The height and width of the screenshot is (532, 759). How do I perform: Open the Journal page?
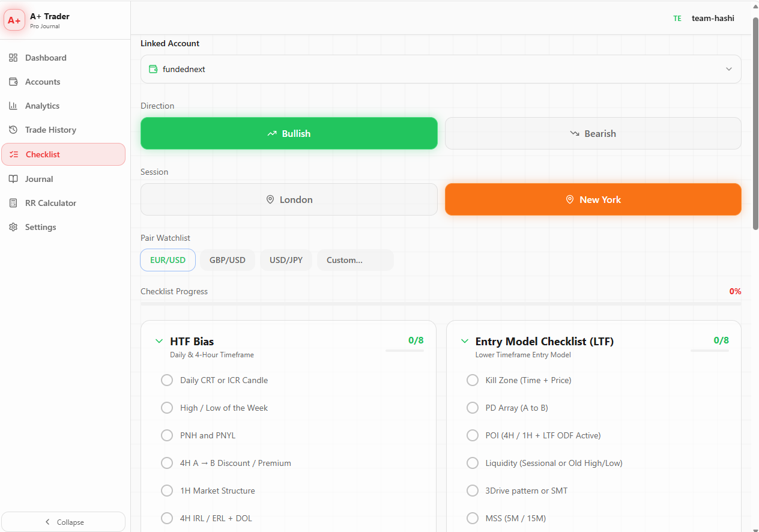pyautogui.click(x=63, y=179)
